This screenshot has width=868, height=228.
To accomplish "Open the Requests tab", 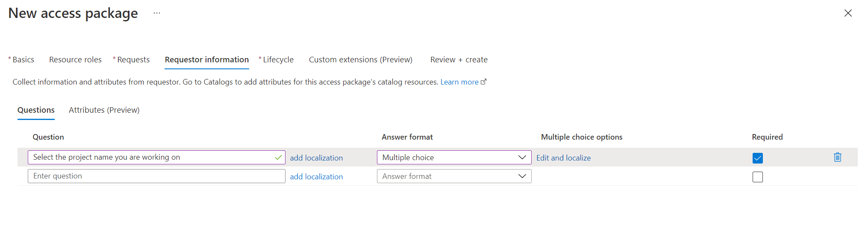I will click(x=133, y=60).
